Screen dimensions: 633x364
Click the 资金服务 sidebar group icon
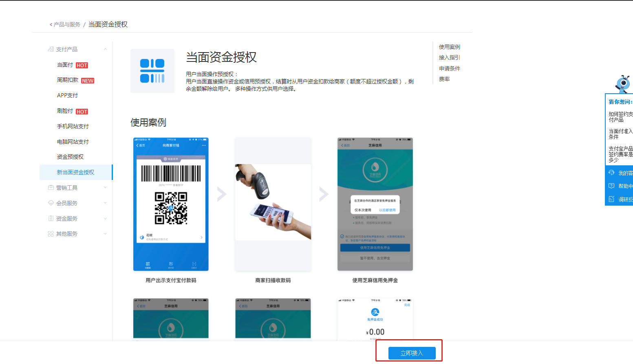pyautogui.click(x=51, y=219)
